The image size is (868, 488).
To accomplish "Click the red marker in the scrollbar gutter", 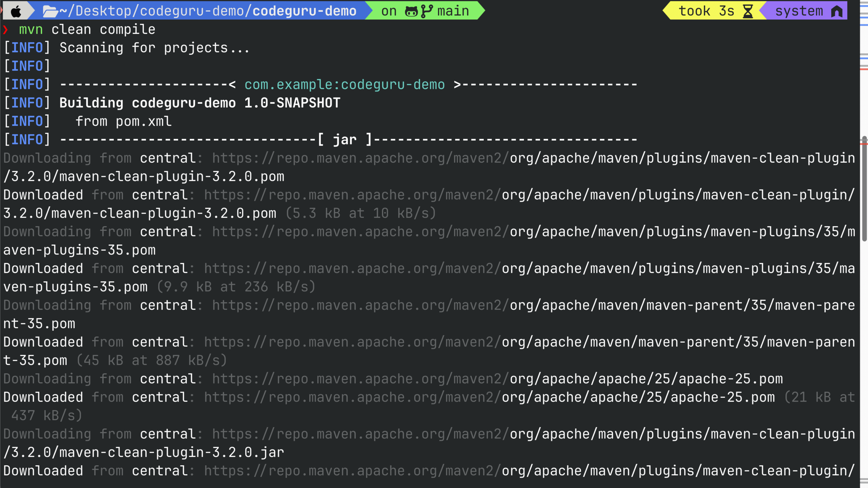I will [x=864, y=69].
